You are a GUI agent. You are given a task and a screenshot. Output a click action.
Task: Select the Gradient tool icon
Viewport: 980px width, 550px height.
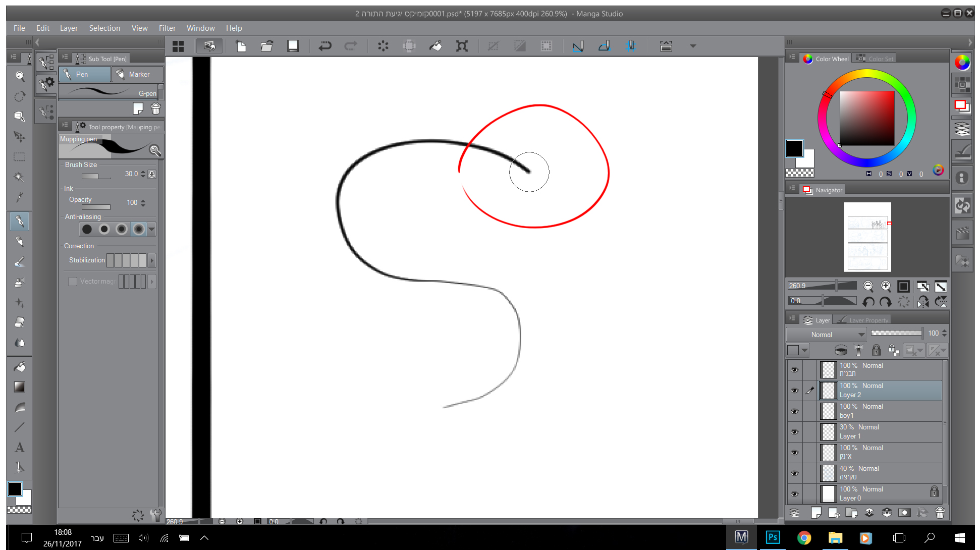pos(19,387)
